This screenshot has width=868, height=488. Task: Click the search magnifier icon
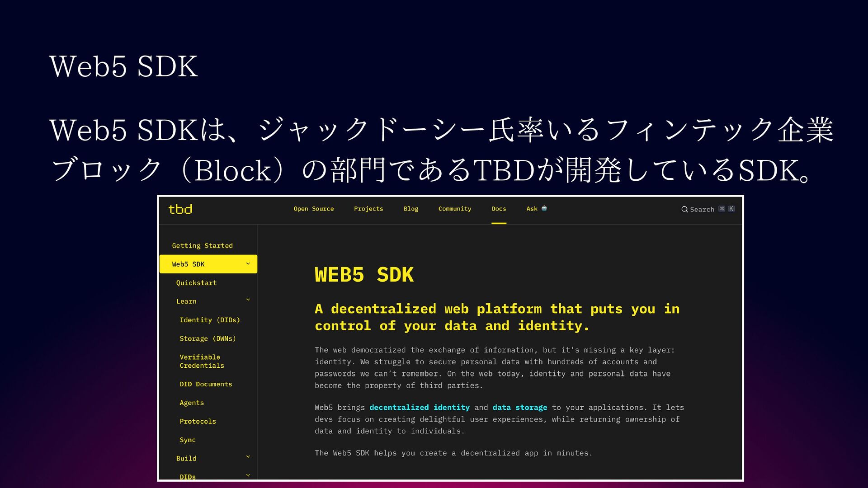coord(684,209)
